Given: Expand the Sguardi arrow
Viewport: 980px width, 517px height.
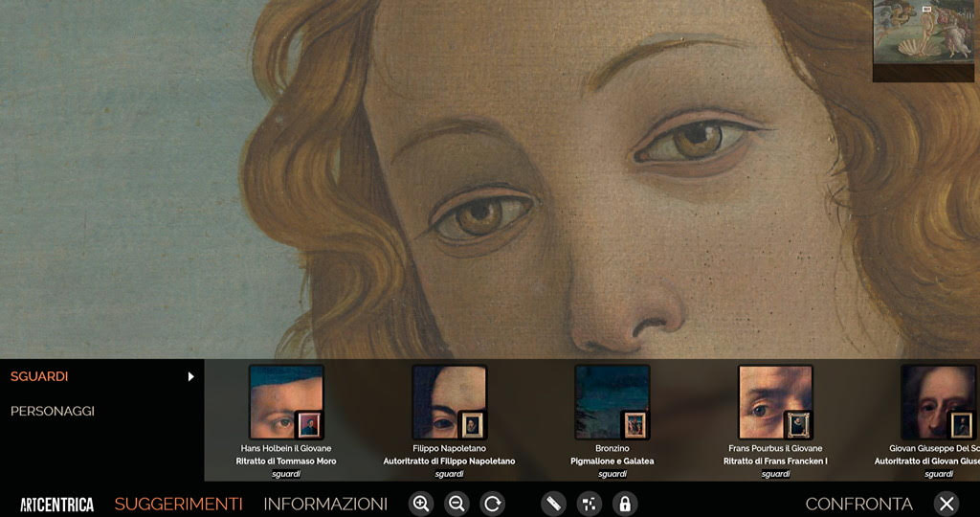Looking at the screenshot, I should click(x=191, y=376).
